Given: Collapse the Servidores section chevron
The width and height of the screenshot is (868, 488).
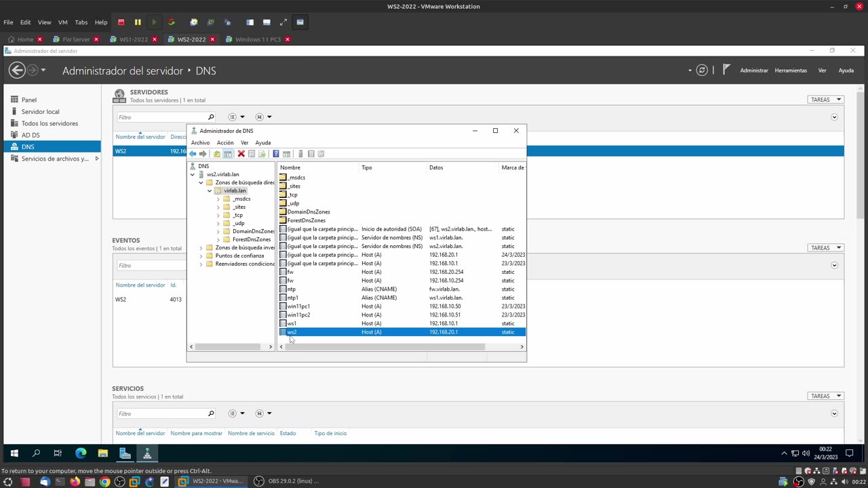Looking at the screenshot, I should pos(834,117).
